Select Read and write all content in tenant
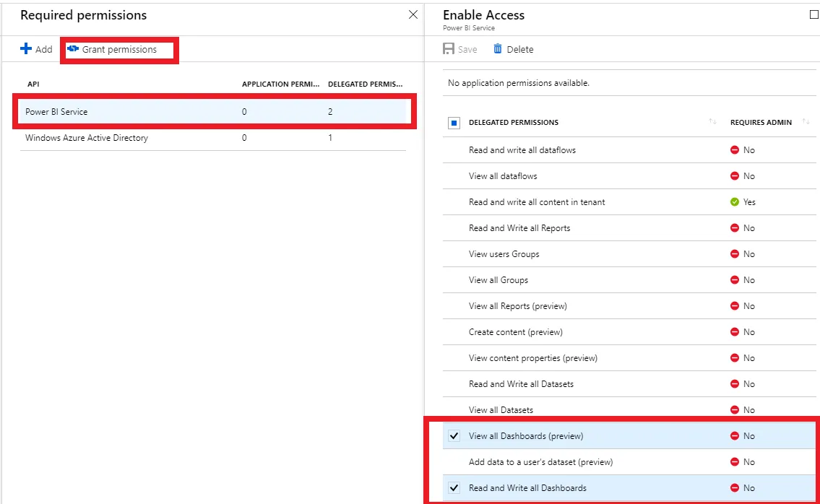Image resolution: width=820 pixels, height=504 pixels. point(537,202)
